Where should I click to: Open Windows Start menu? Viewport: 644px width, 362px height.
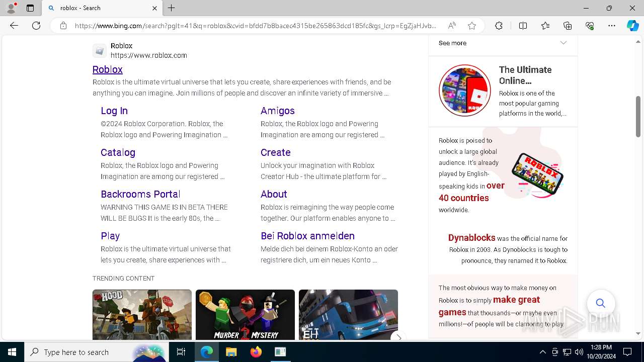point(12,352)
